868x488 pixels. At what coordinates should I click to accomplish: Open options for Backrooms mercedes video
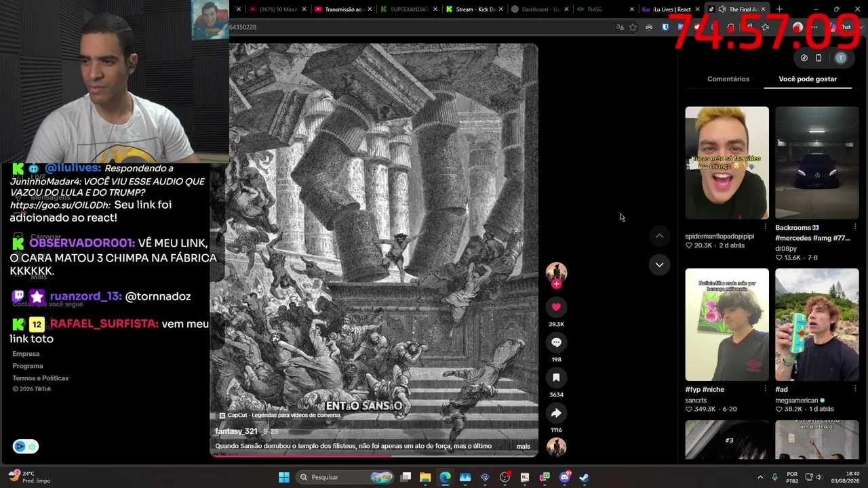[855, 227]
